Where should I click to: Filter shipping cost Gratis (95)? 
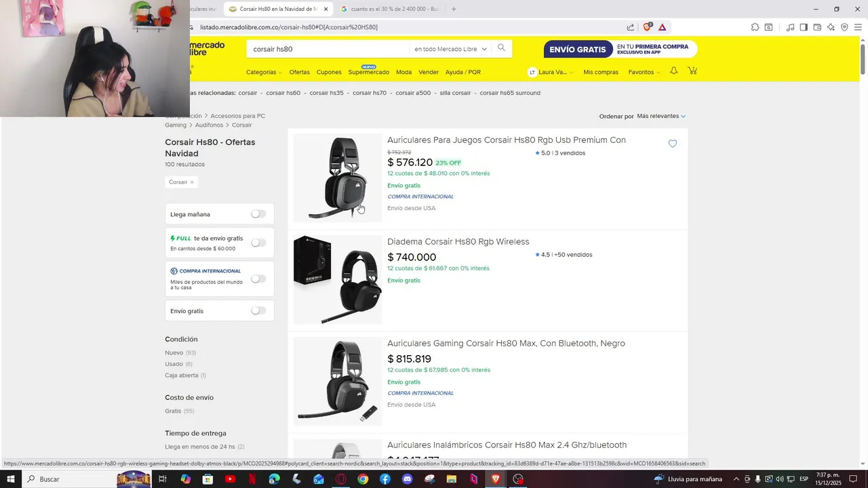pyautogui.click(x=180, y=411)
